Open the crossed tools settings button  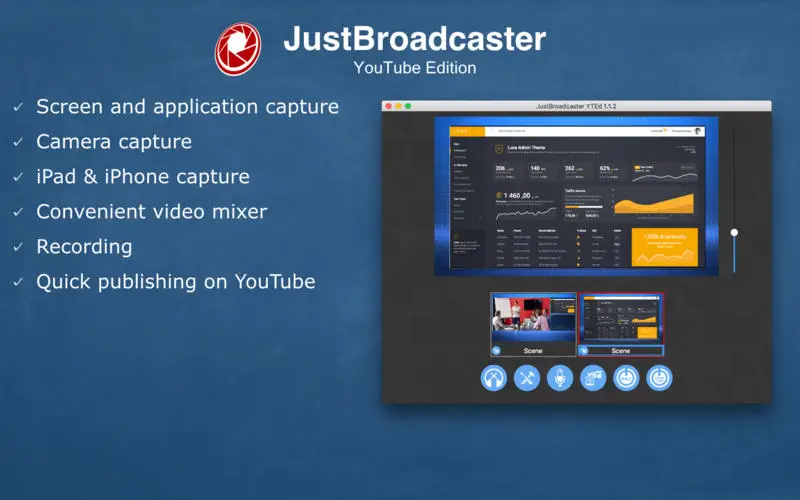tap(527, 378)
